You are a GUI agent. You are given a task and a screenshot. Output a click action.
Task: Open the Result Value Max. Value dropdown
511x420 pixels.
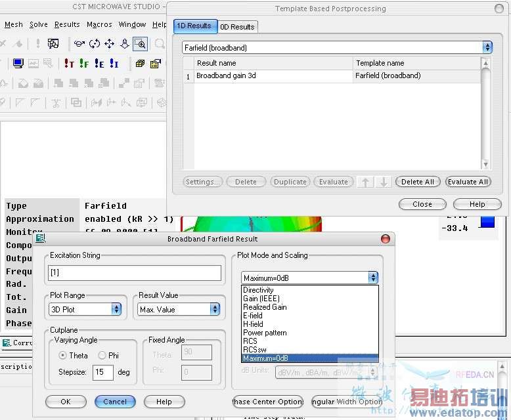click(179, 309)
